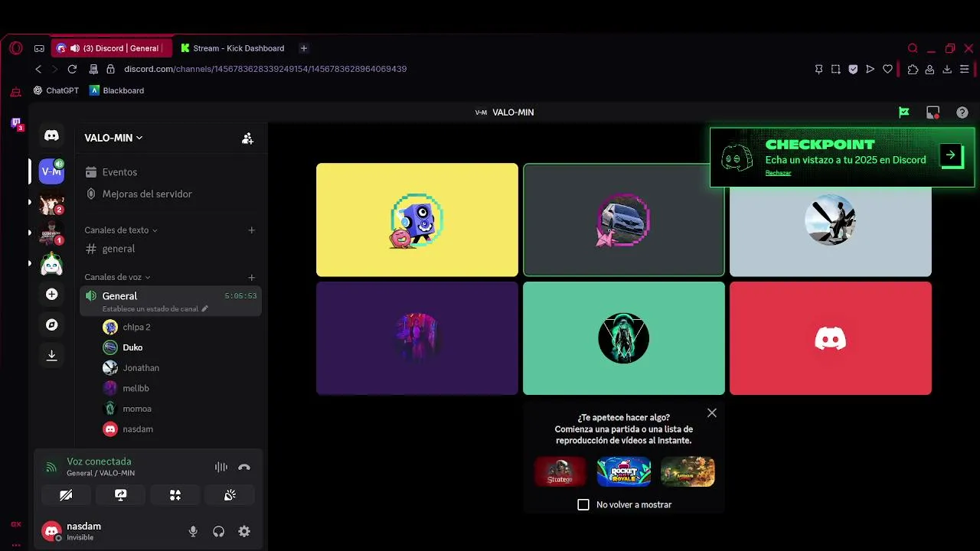The image size is (980, 551).
Task: Open nasdam user profile panel
Action: pos(72,531)
